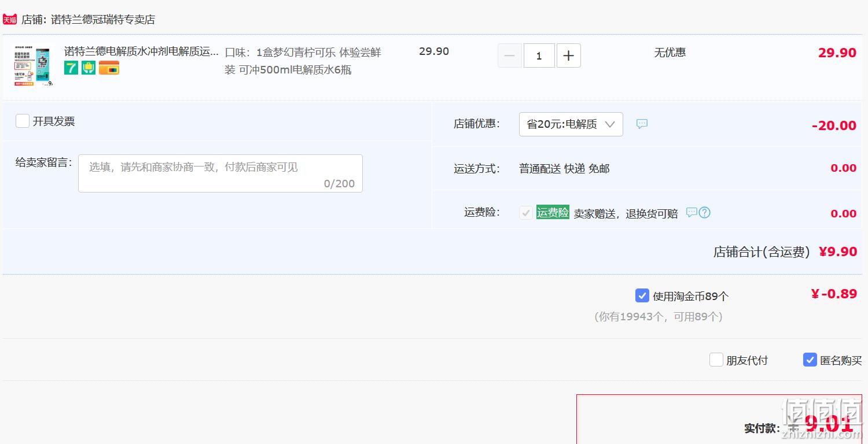Click the unit price 29.90 in the price column

click(x=434, y=51)
